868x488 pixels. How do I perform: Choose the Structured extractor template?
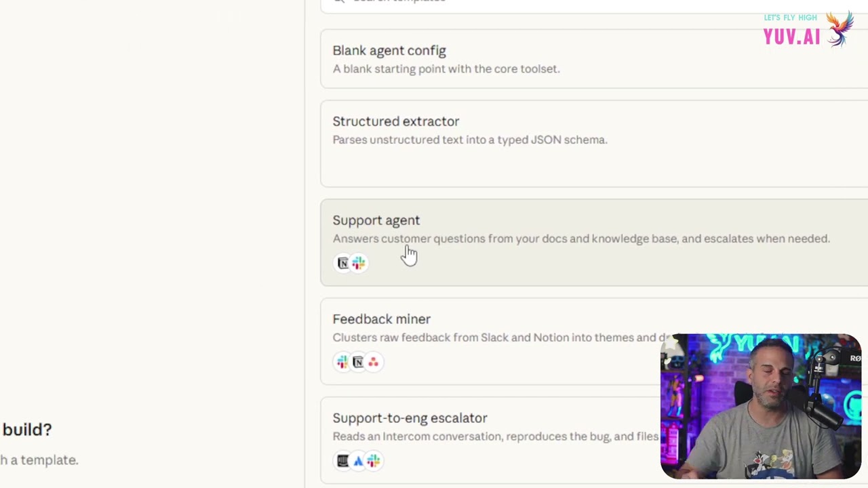point(396,122)
